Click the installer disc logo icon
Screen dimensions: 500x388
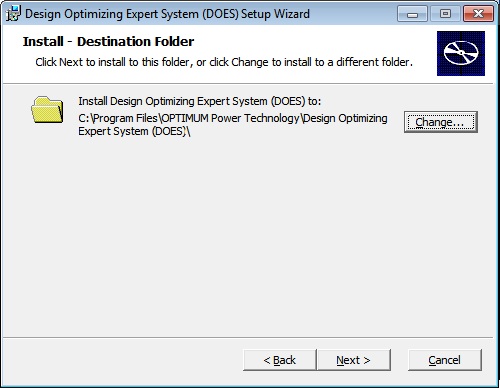pyautogui.click(x=461, y=53)
